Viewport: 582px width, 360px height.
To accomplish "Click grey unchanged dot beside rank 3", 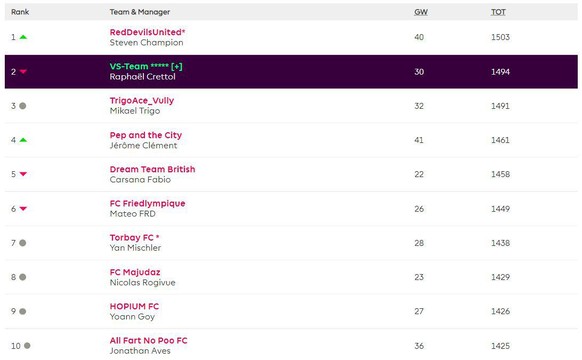I will tap(23, 106).
